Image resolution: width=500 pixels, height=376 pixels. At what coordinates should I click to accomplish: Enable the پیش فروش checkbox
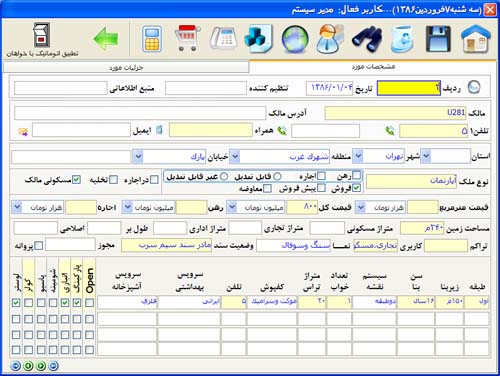pyautogui.click(x=321, y=188)
